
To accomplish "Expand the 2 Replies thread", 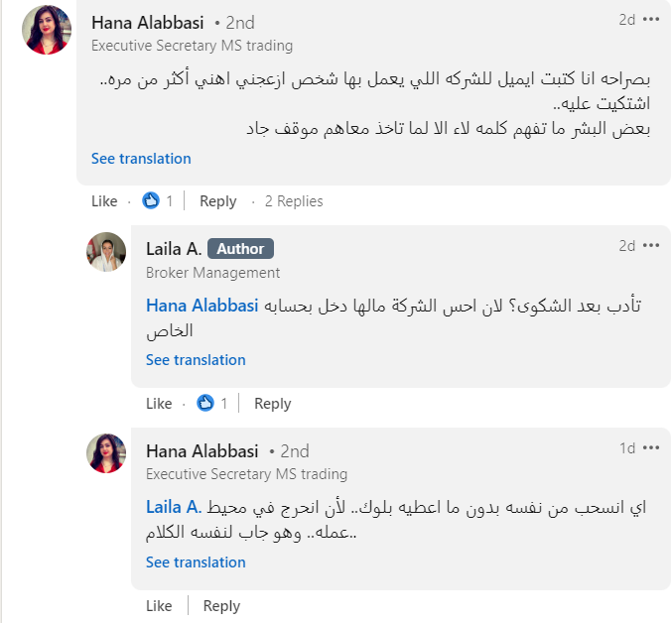I will click(x=293, y=201).
